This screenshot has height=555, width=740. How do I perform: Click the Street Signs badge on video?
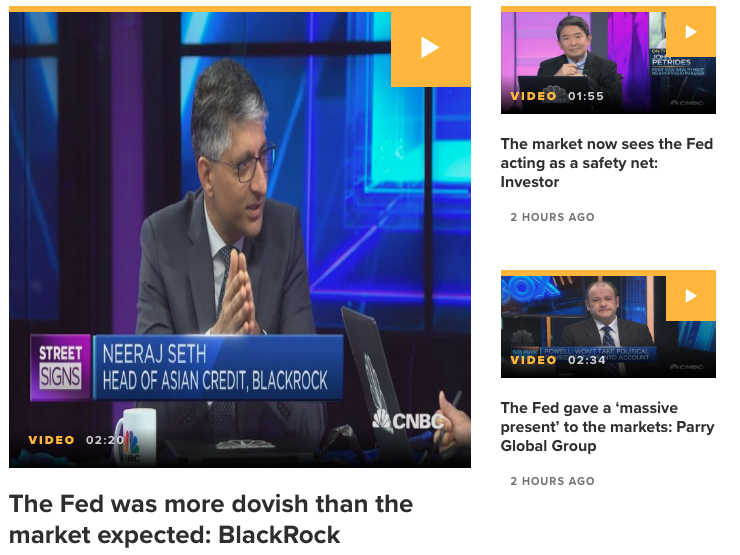click(60, 368)
